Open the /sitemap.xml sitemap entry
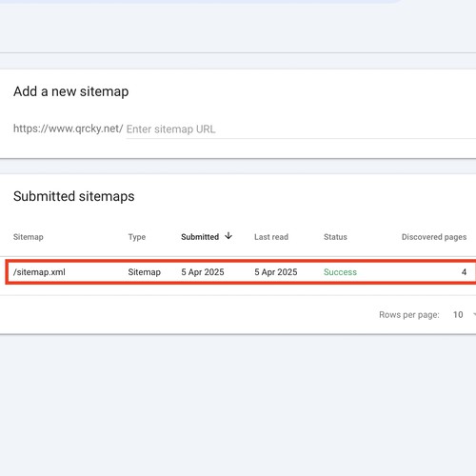This screenshot has height=476, width=476. (39, 272)
